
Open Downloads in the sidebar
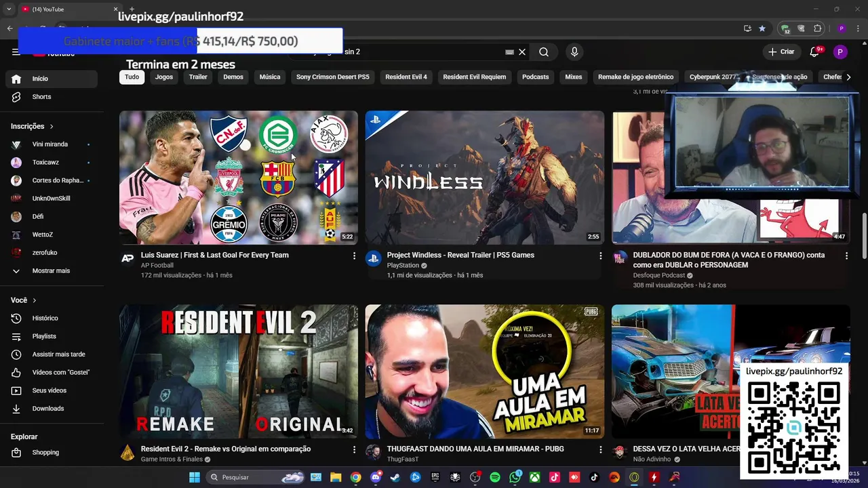click(52, 409)
